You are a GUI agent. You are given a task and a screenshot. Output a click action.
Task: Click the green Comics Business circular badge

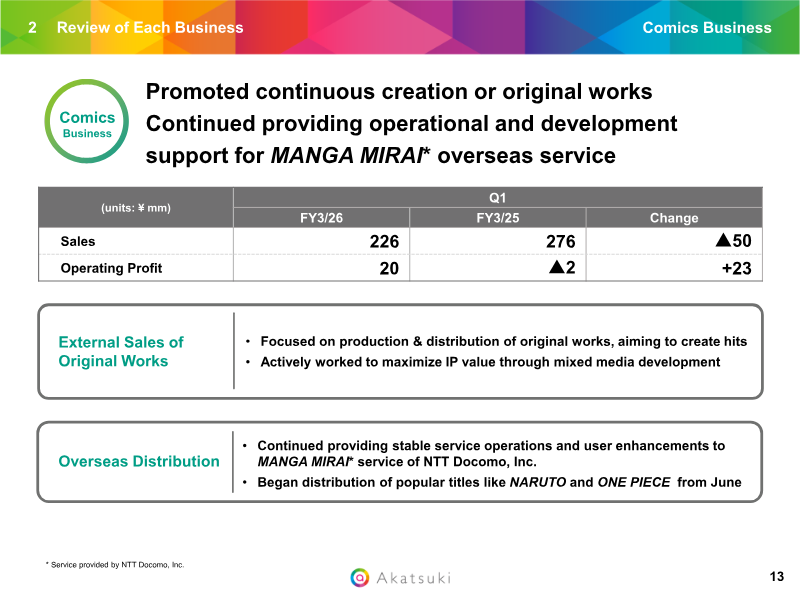pyautogui.click(x=87, y=124)
